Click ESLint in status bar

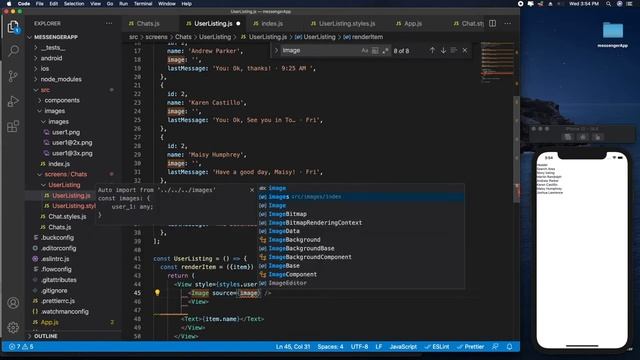pyautogui.click(x=437, y=347)
